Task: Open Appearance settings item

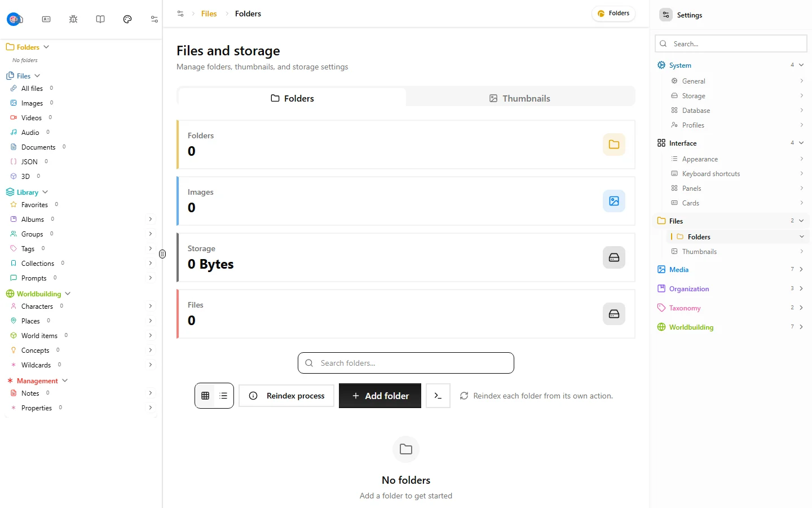Action: pyautogui.click(x=737, y=159)
